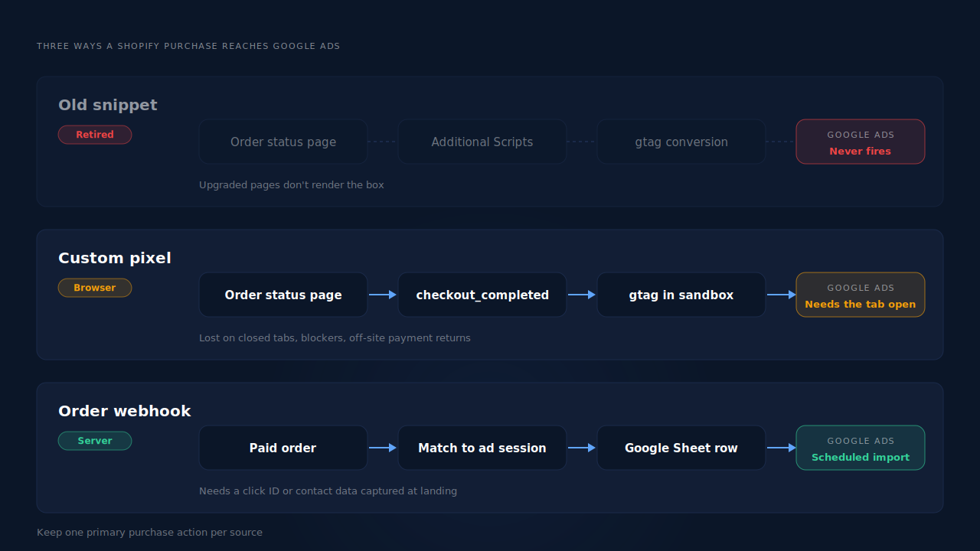Click the Google Ads "Never fires" box
The image size is (980, 551).
(x=861, y=142)
